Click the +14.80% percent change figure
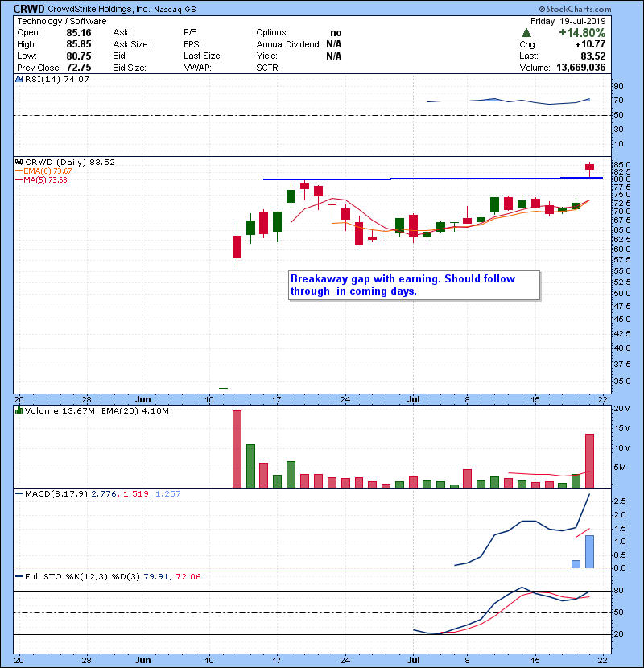Image resolution: width=644 pixels, height=668 pixels. tap(582, 33)
